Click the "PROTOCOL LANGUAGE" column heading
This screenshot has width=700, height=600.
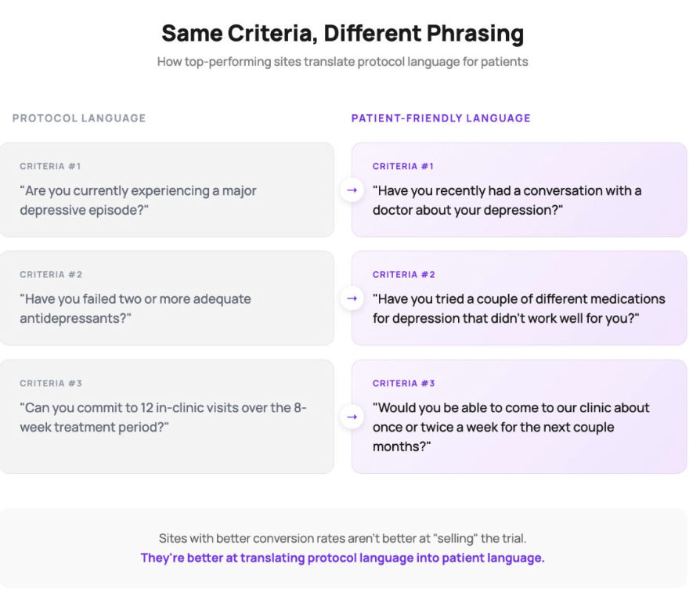[x=79, y=118]
